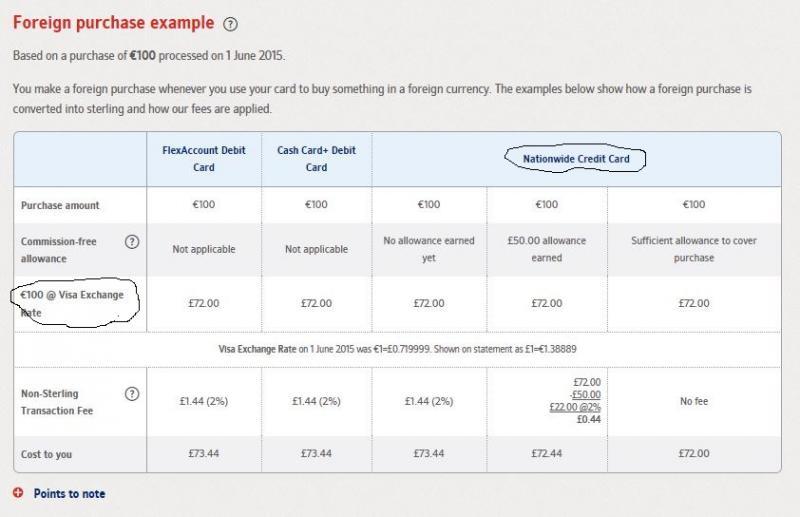The width and height of the screenshot is (800, 517).
Task: Click the No fee cell
Action: (x=693, y=401)
